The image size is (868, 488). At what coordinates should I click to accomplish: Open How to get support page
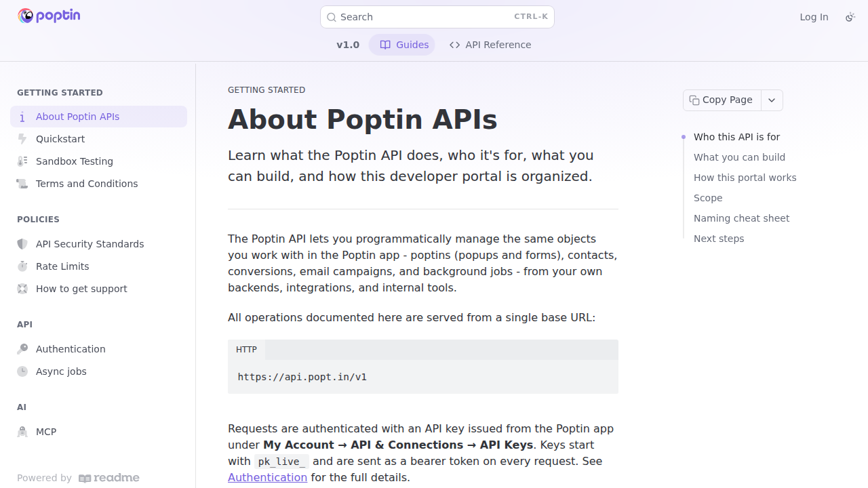98,289
